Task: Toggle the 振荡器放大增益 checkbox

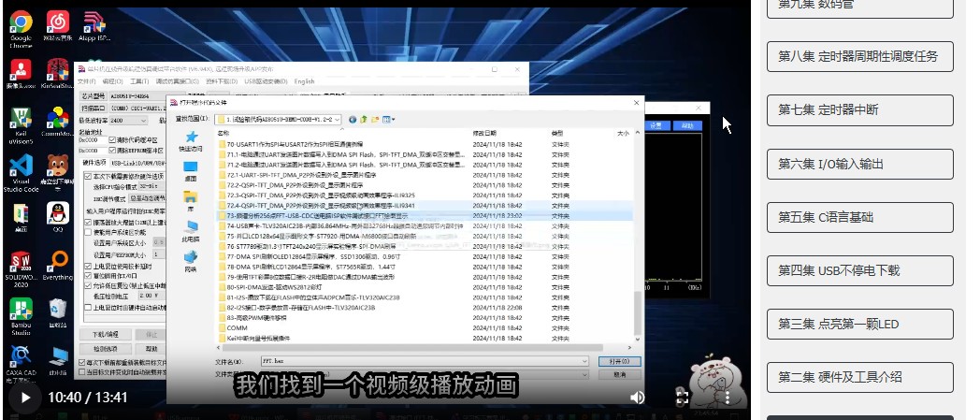Action: point(88,223)
